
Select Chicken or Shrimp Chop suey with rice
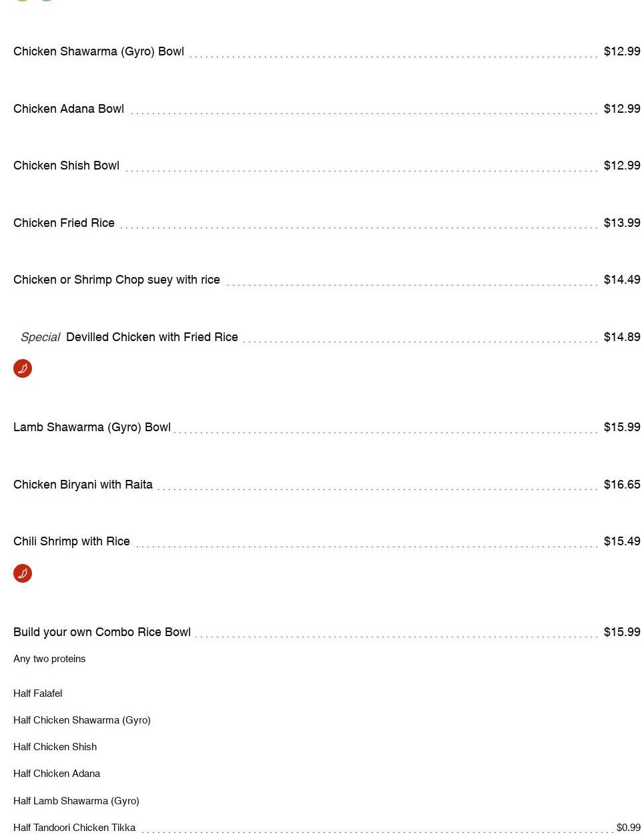[x=117, y=280]
